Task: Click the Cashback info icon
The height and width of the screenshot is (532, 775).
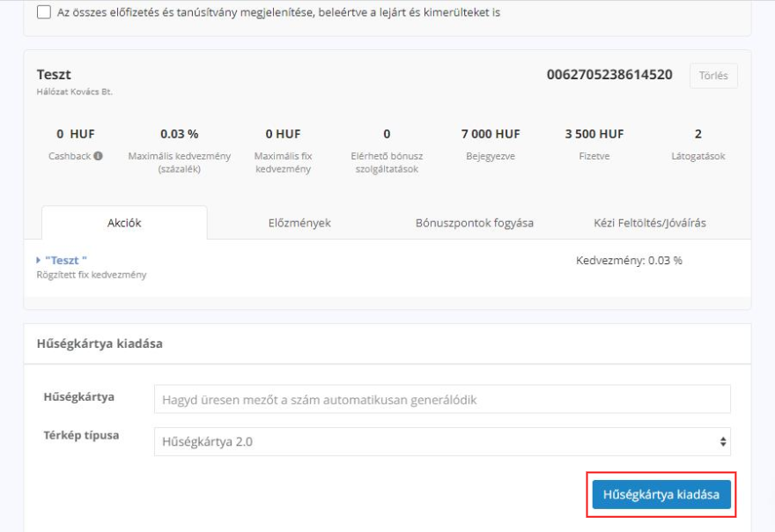Action: coord(99,156)
